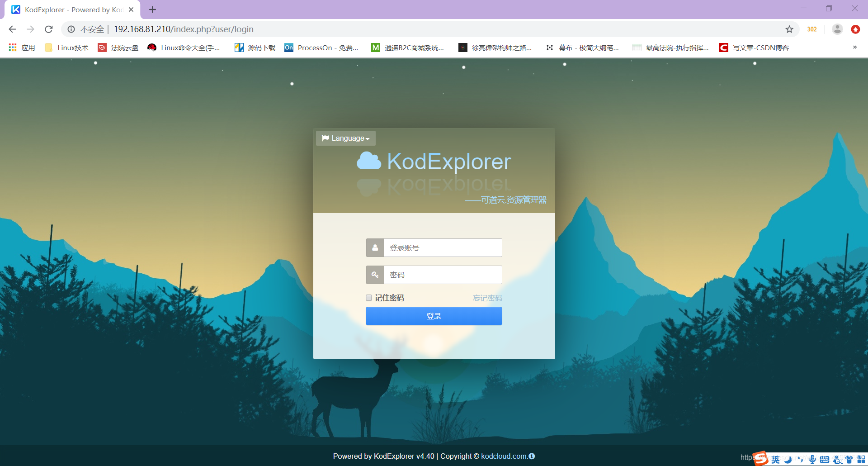Open the toolbox grid icon in input toolbar
868x466 pixels.
[861, 460]
